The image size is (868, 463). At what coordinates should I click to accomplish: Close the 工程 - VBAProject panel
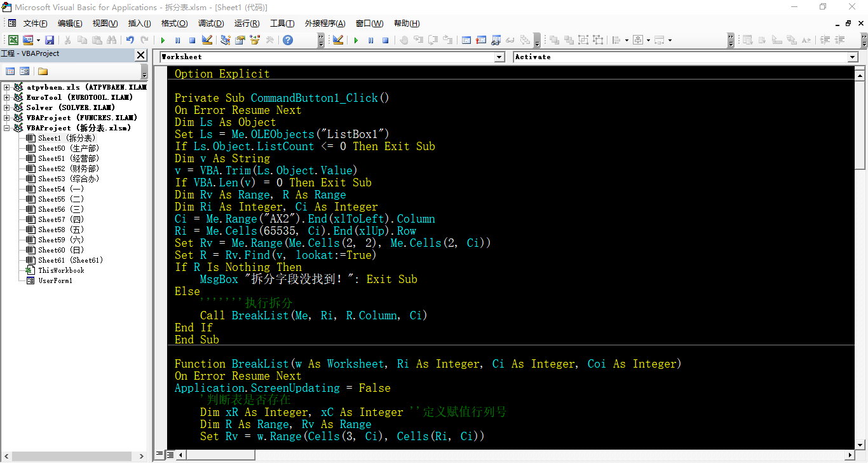pyautogui.click(x=141, y=55)
